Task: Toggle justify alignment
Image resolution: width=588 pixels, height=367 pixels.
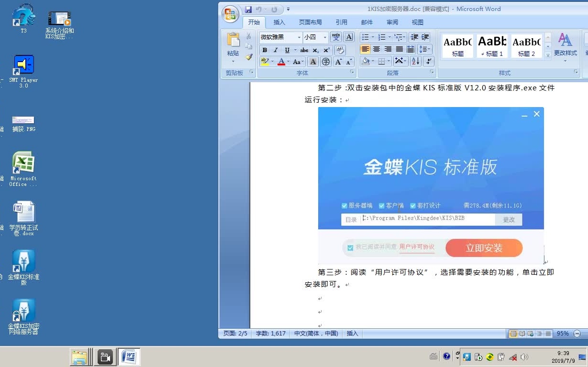Action: (x=399, y=49)
